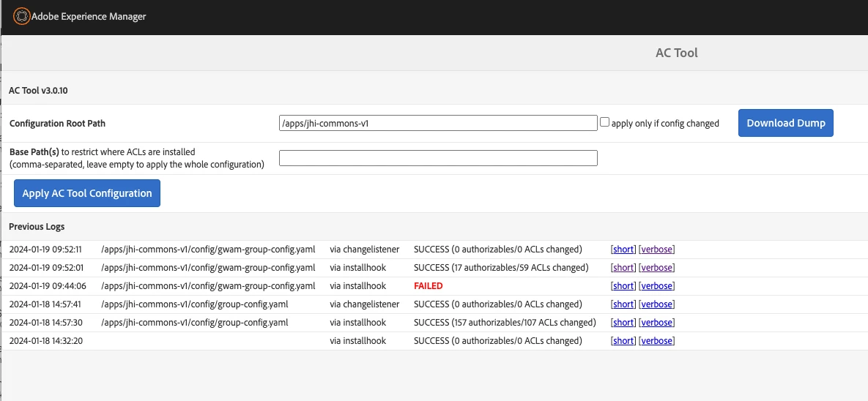Open the verbose log for 2024-01-18 14:57:41
The width and height of the screenshot is (868, 401).
pyautogui.click(x=656, y=304)
